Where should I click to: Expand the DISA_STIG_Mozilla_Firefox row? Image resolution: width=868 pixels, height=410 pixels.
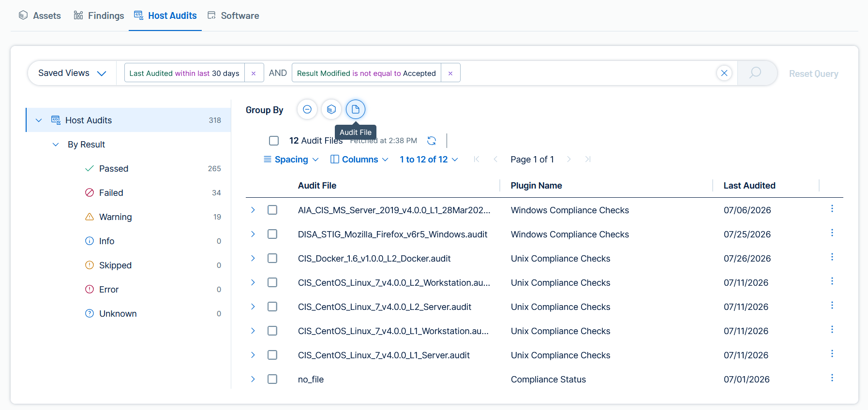point(253,234)
